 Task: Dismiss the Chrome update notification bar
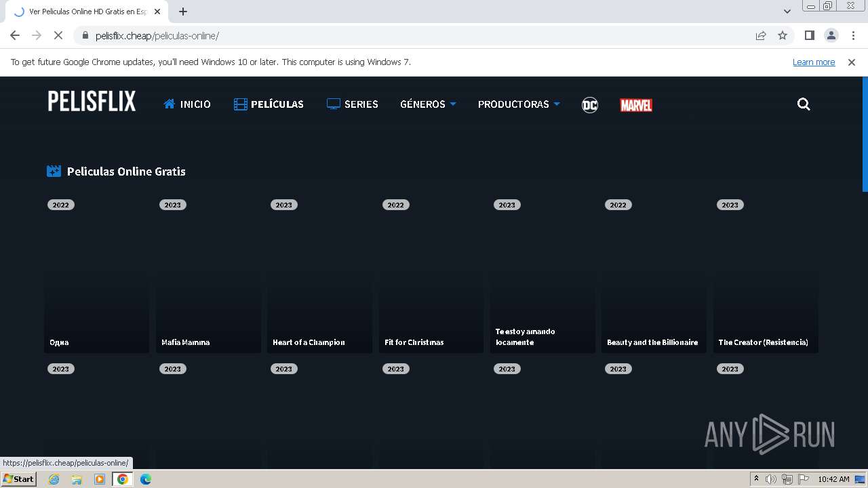[852, 62]
